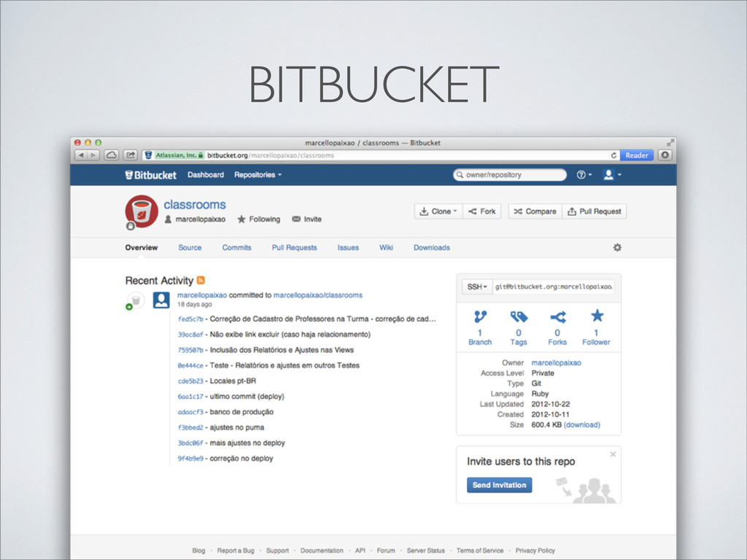
Task: Open the Clone dropdown button
Action: [438, 211]
